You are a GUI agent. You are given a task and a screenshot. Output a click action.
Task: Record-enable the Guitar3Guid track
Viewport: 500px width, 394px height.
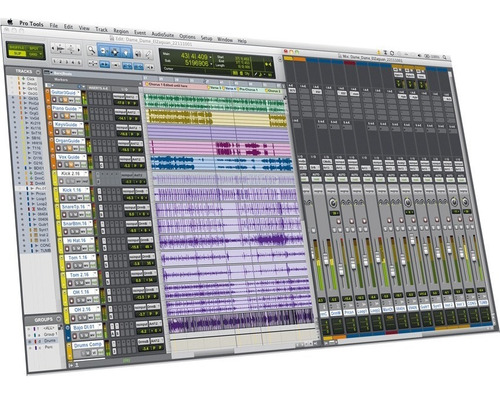(55, 100)
